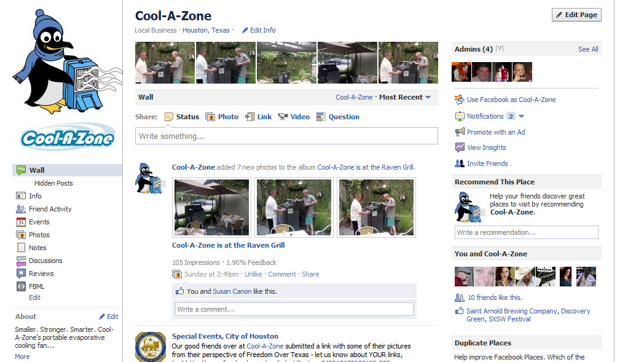The height and width of the screenshot is (362, 644).
Task: Open first admin profile thumbnail
Action: click(x=461, y=72)
